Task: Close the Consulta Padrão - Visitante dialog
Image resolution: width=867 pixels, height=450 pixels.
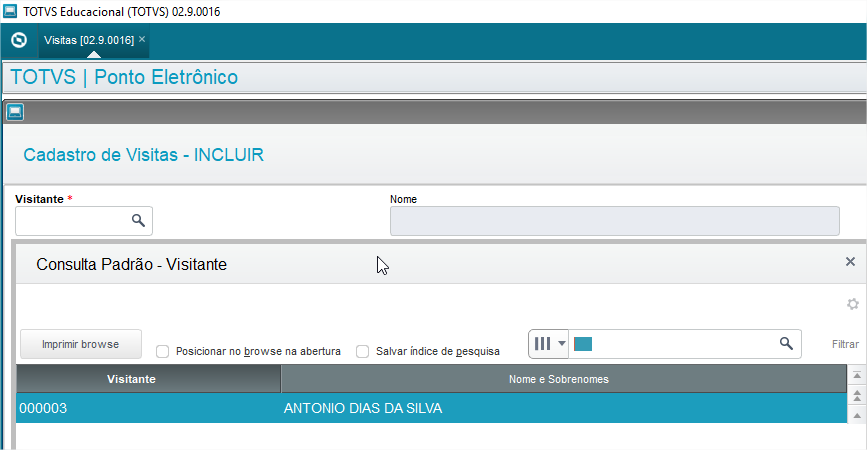Action: (x=850, y=261)
